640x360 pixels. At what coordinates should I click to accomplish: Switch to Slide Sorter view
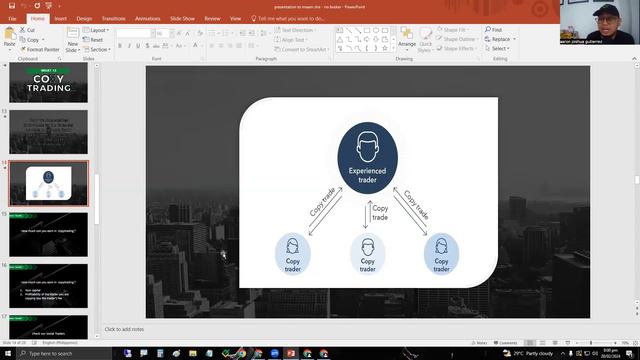542,343
